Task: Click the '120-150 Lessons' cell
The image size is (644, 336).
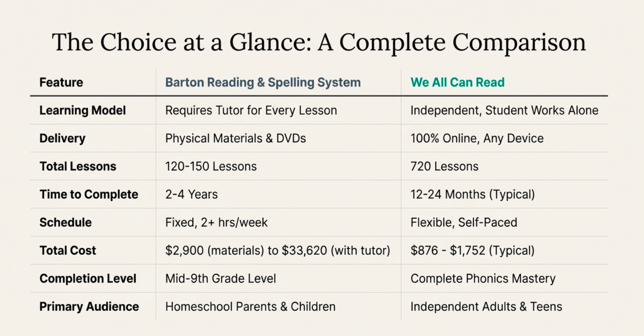Action: point(211,166)
